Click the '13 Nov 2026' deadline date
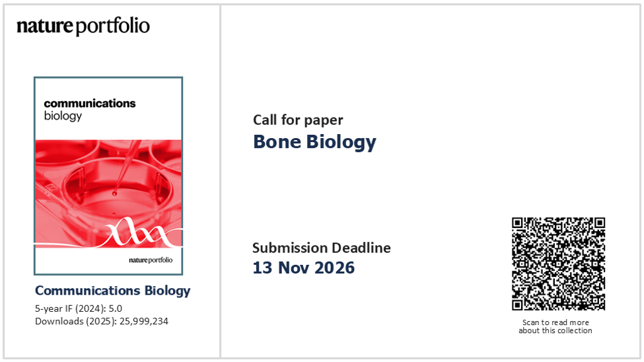 (x=304, y=268)
